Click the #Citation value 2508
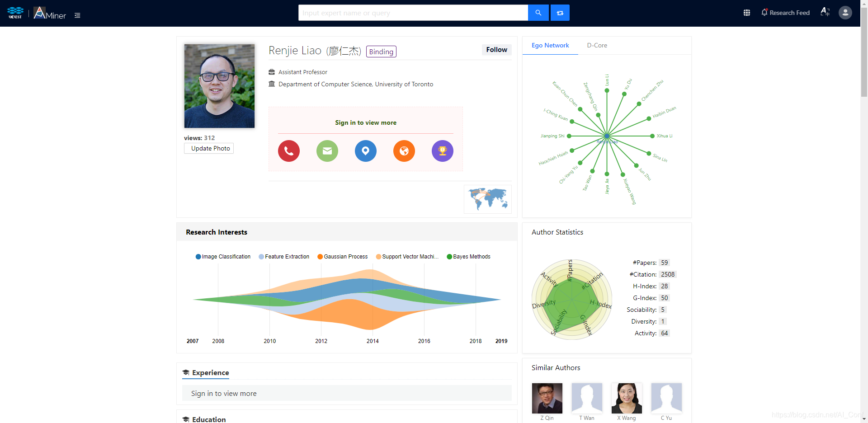The width and height of the screenshot is (868, 423). (668, 274)
